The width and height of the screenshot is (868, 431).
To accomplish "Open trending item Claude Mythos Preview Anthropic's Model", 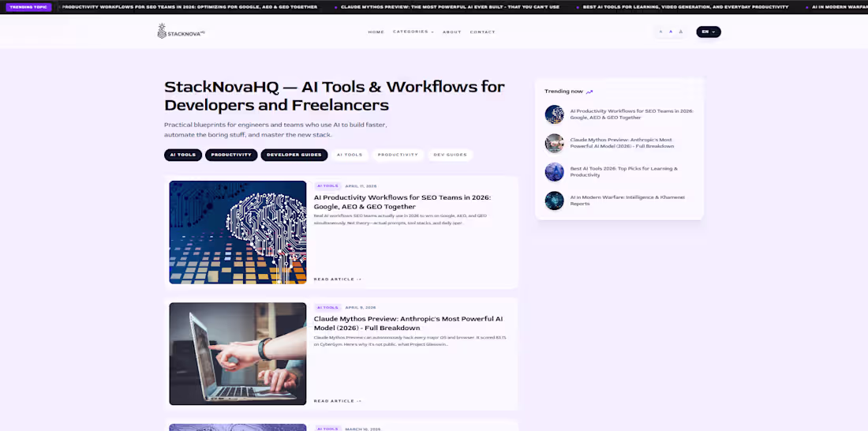I will pyautogui.click(x=622, y=143).
